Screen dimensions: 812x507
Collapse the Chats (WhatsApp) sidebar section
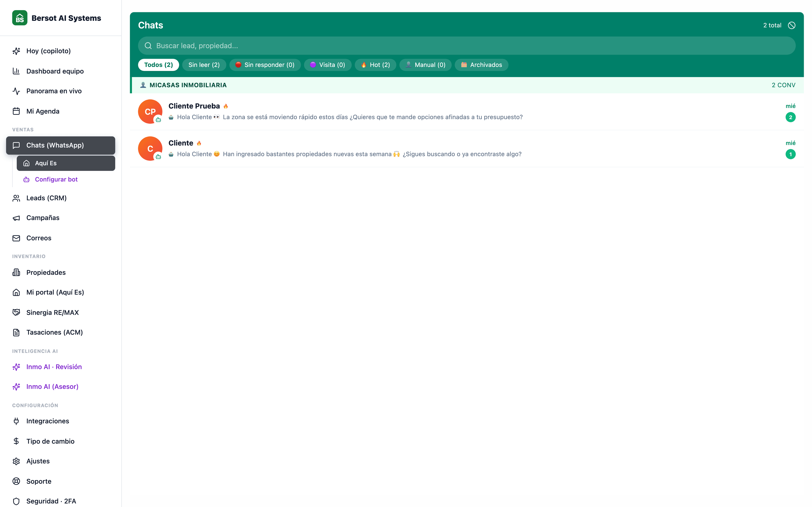[x=60, y=145]
